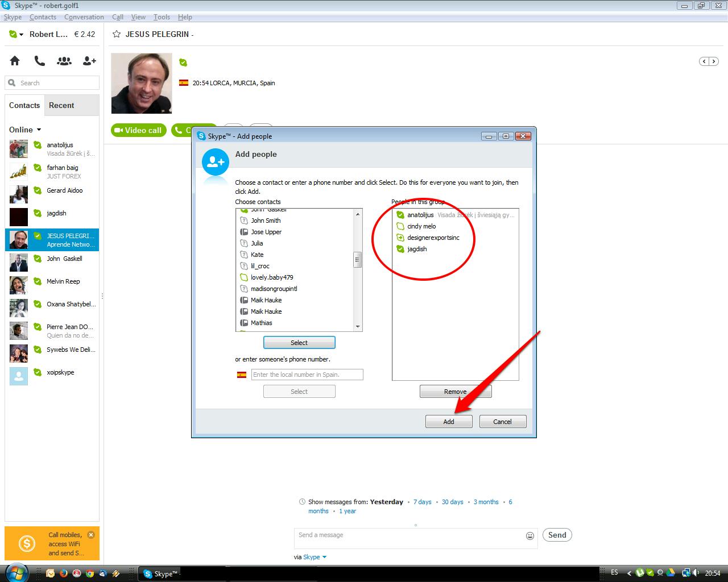Click the Add button in the dialog
Screen dimensions: 728x582
[x=449, y=422]
